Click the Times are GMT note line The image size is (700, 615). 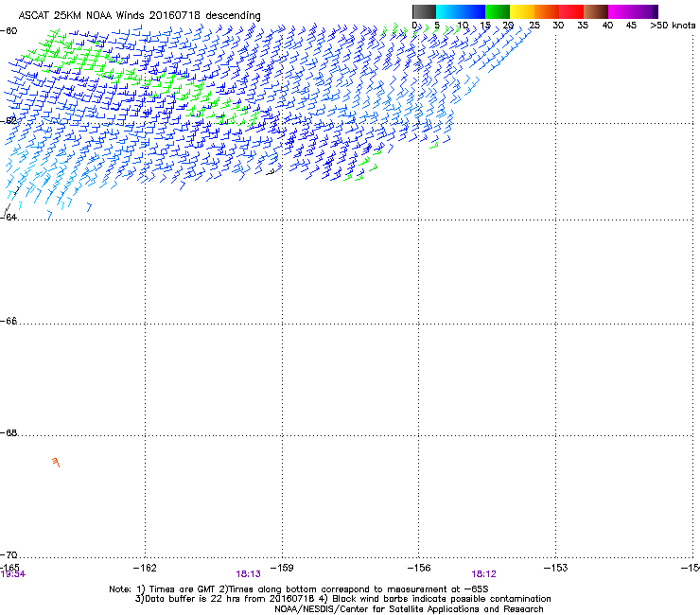299,589
